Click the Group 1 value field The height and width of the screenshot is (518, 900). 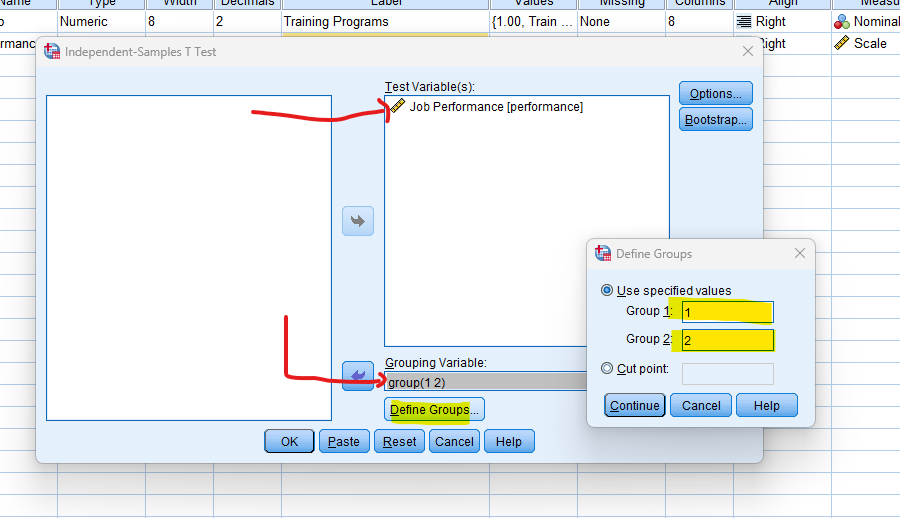coord(727,312)
